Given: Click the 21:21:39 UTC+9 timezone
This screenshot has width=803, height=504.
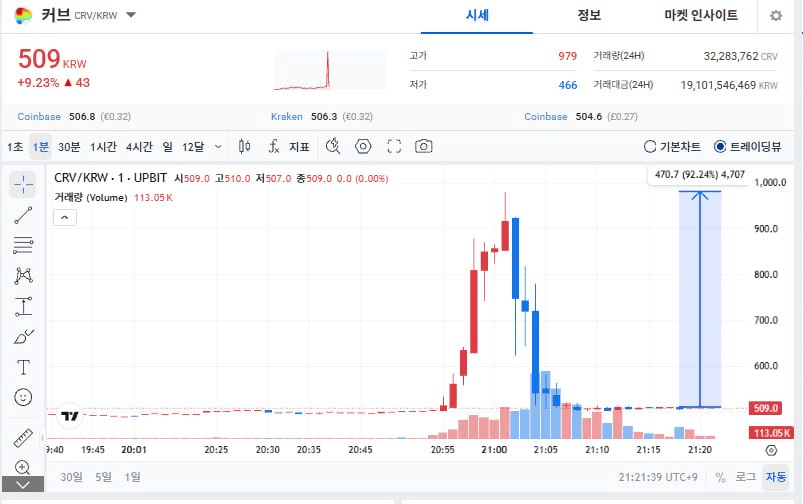Looking at the screenshot, I should coord(658,477).
